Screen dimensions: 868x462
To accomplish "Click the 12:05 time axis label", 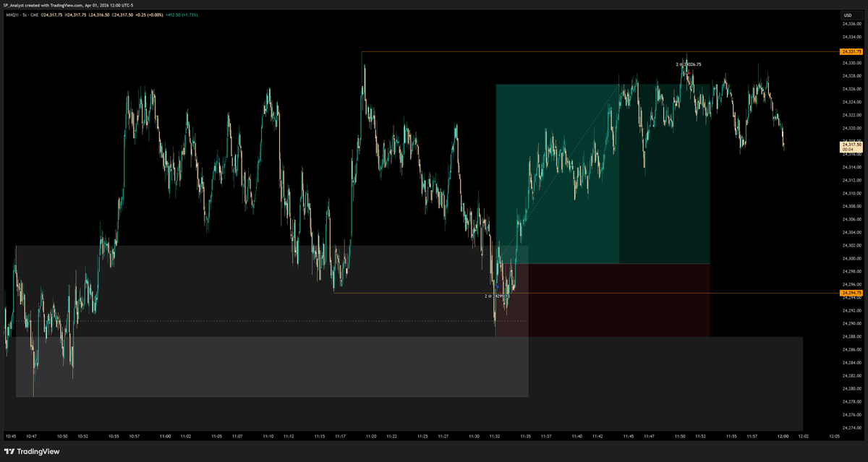I will (835, 436).
